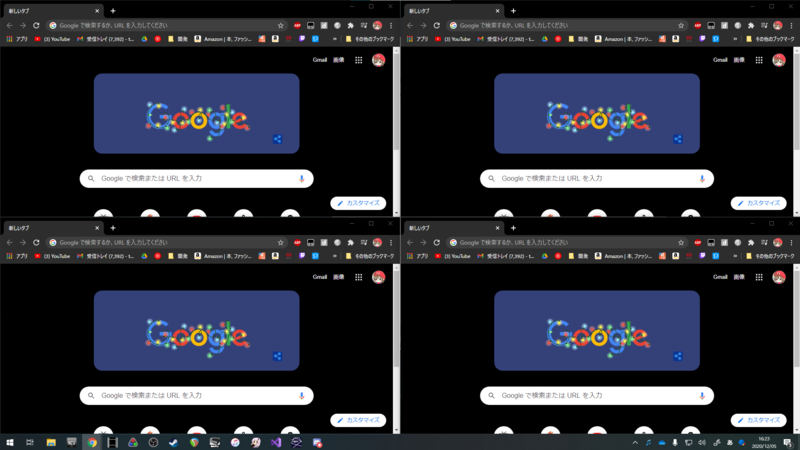The image size is (800, 450).
Task: Click the 画像 link in the top-right window
Action: tap(738, 60)
